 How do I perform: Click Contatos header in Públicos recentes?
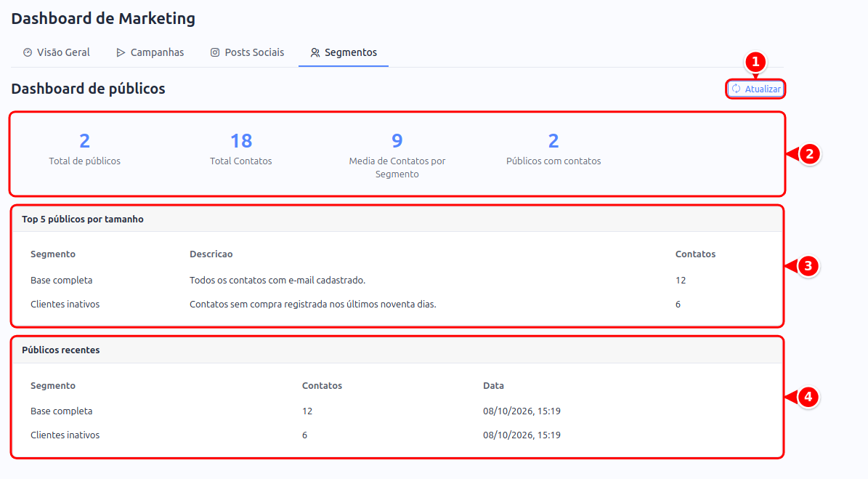323,385
